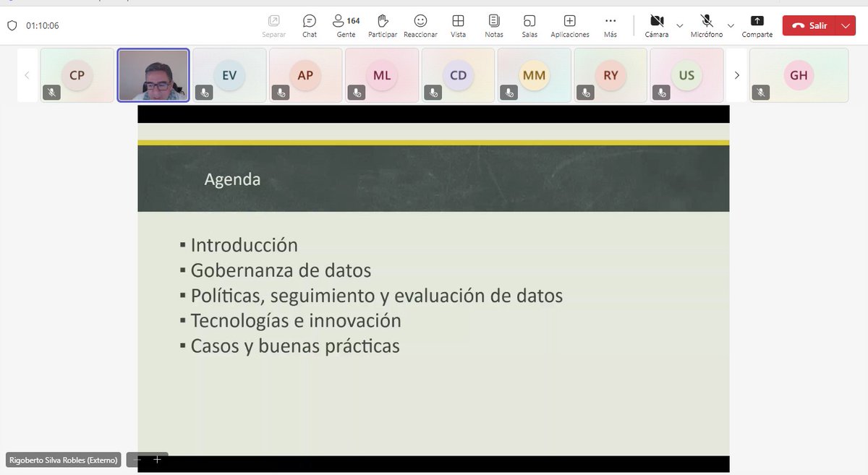Zoom in shared content with plus
Screen dimensions: 868x475
click(x=157, y=460)
